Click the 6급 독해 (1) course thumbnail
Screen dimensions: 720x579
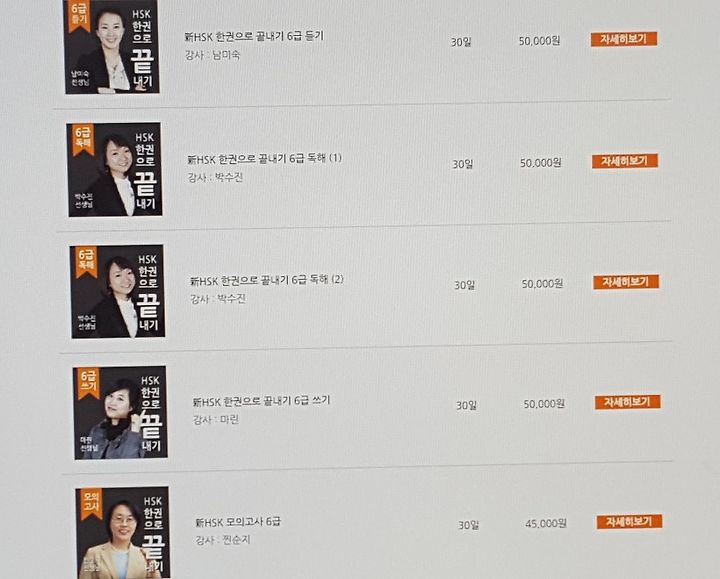[x=115, y=169]
